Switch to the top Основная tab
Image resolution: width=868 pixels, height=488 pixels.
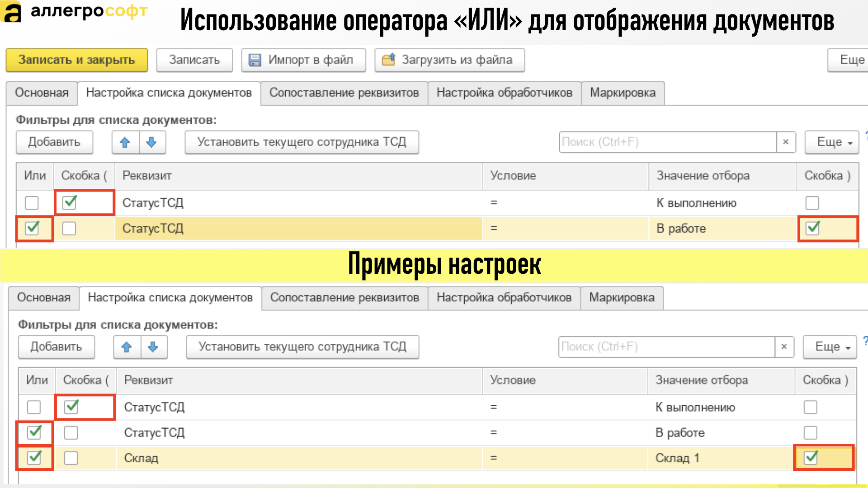42,93
